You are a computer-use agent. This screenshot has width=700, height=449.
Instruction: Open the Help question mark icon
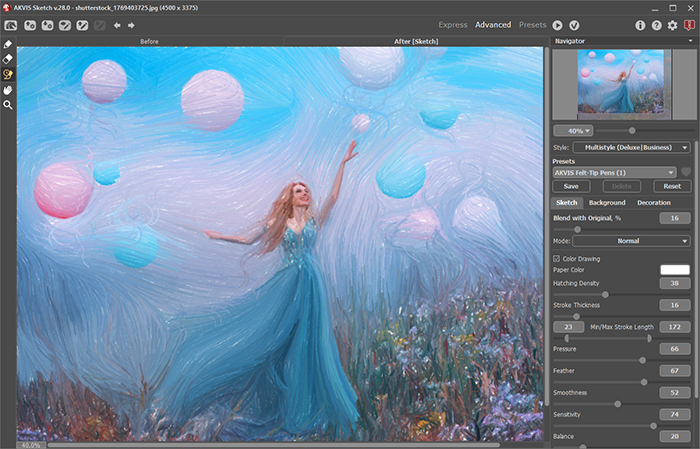[x=656, y=24]
